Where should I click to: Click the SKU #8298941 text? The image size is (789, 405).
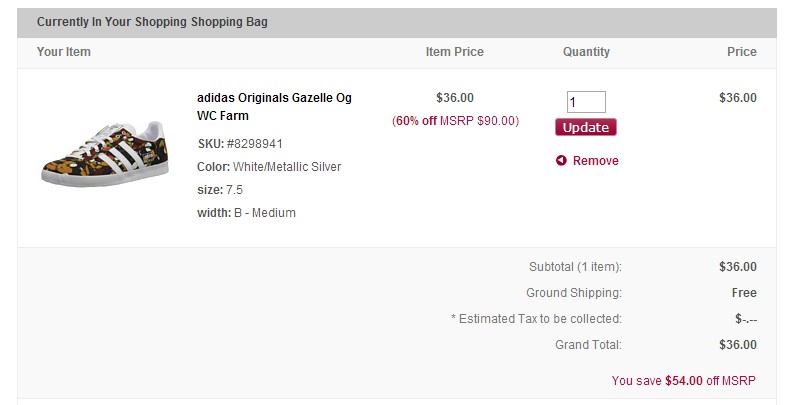click(240, 144)
